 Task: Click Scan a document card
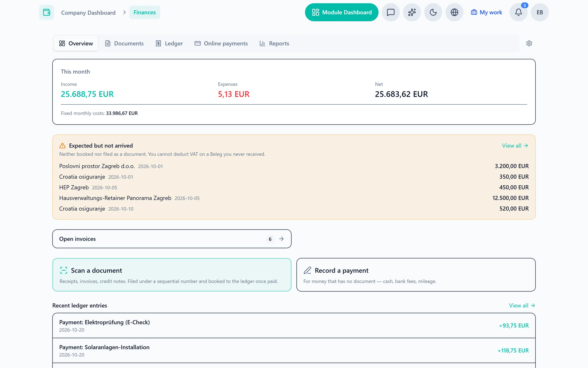tap(172, 275)
